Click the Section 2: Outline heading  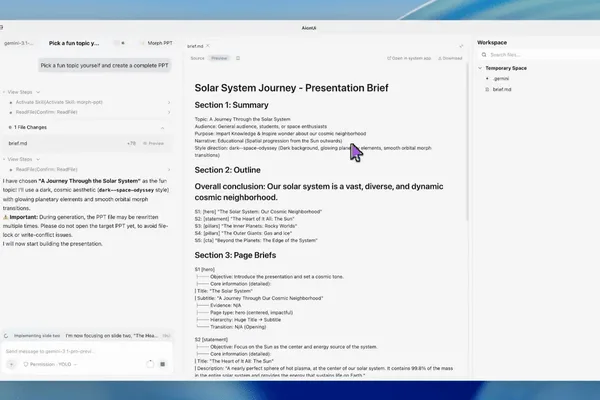point(227,170)
